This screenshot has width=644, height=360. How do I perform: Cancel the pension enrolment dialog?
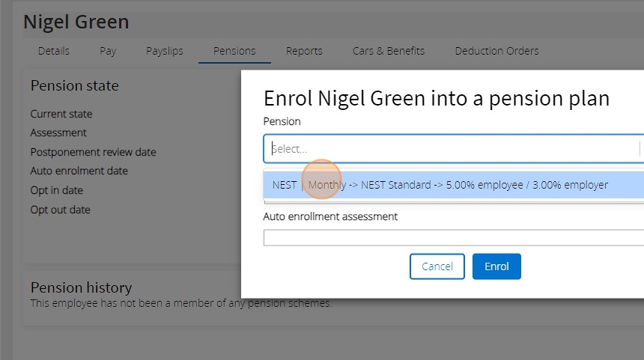[x=437, y=266]
